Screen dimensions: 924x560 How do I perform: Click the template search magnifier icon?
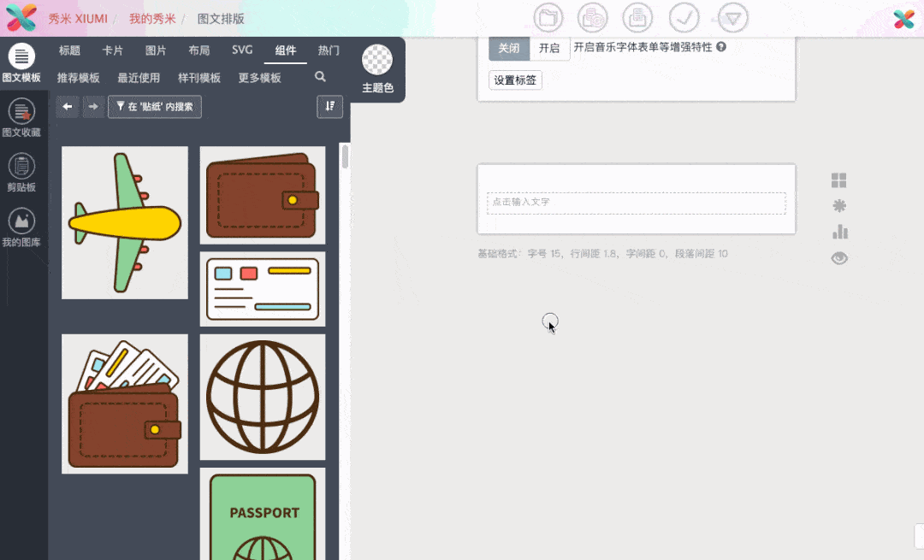320,77
